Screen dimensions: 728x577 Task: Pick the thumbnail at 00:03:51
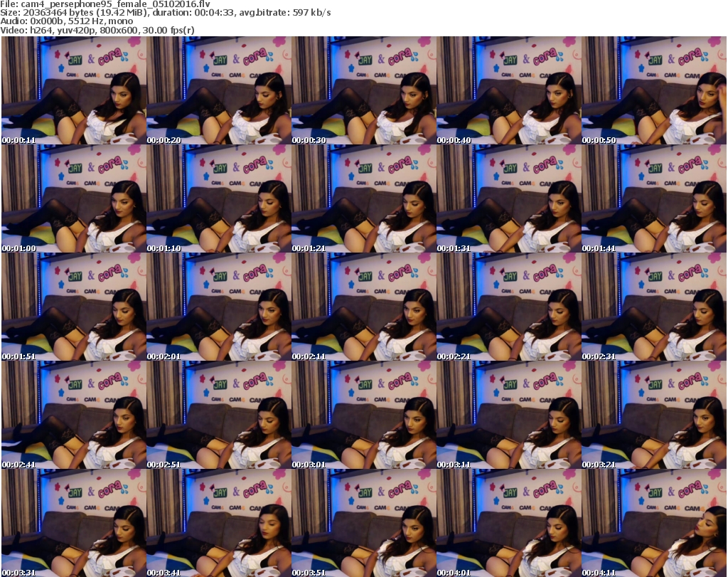[x=363, y=524]
